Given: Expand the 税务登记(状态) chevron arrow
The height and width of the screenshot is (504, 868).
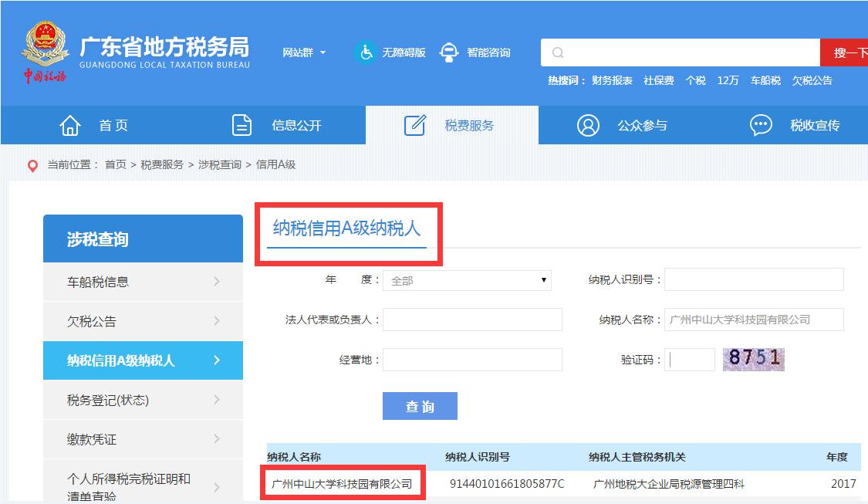Looking at the screenshot, I should (217, 400).
